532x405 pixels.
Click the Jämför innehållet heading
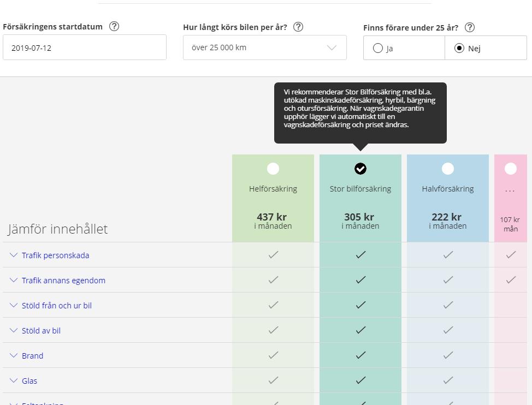[x=58, y=229]
